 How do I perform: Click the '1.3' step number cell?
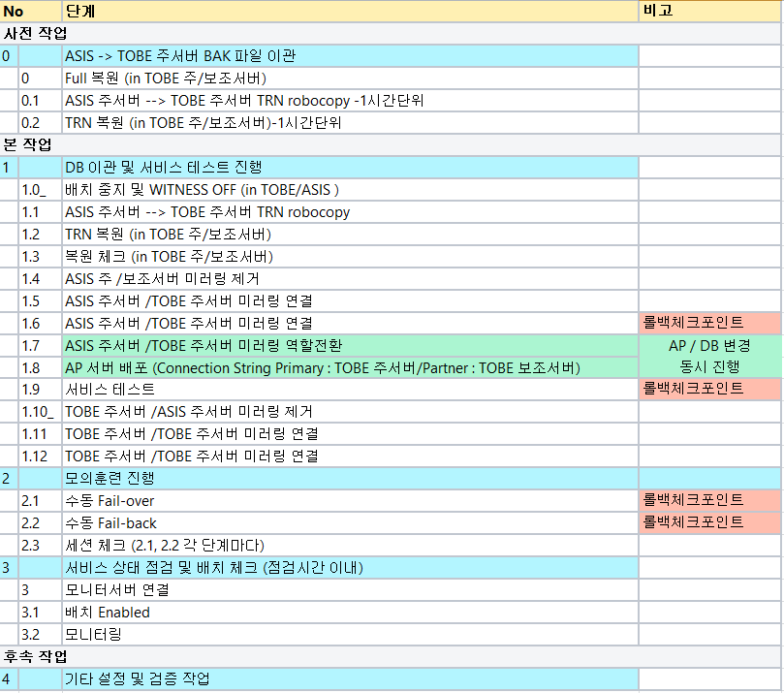(40, 257)
